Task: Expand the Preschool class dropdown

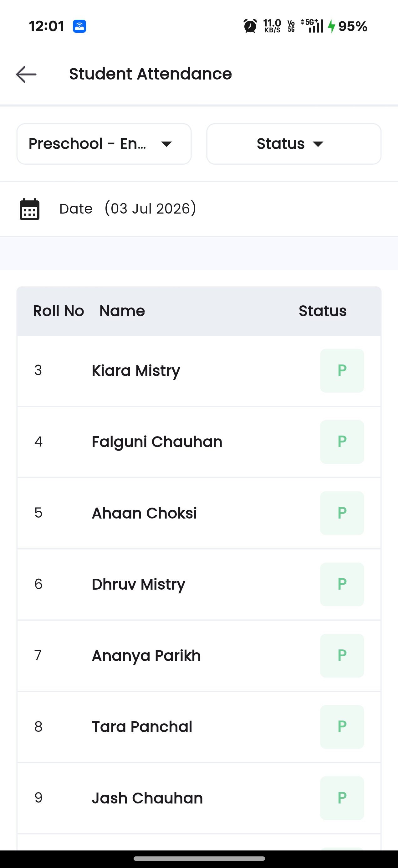Action: coord(104,144)
